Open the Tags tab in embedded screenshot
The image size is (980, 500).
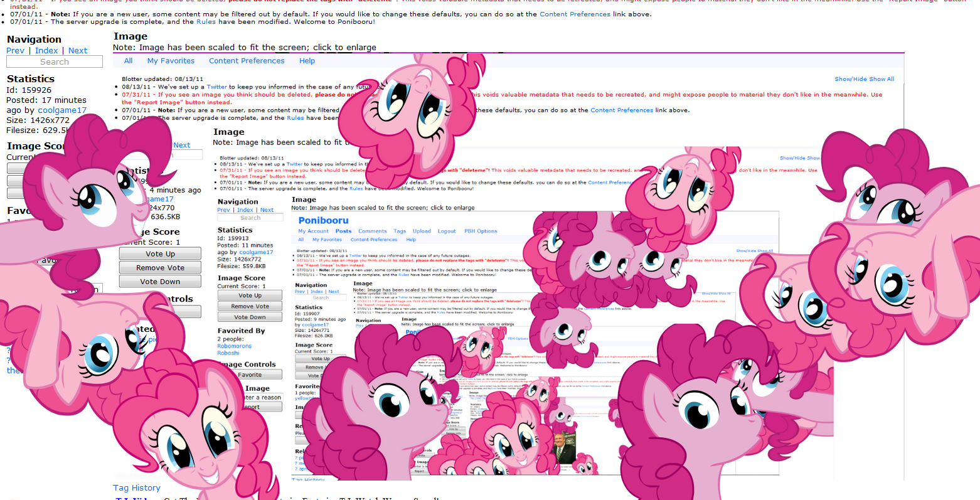[x=400, y=231]
